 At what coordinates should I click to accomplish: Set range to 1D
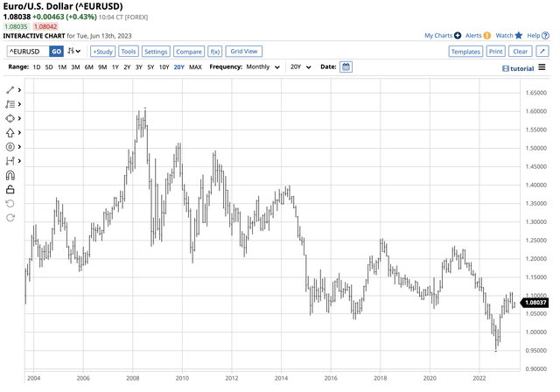click(37, 66)
